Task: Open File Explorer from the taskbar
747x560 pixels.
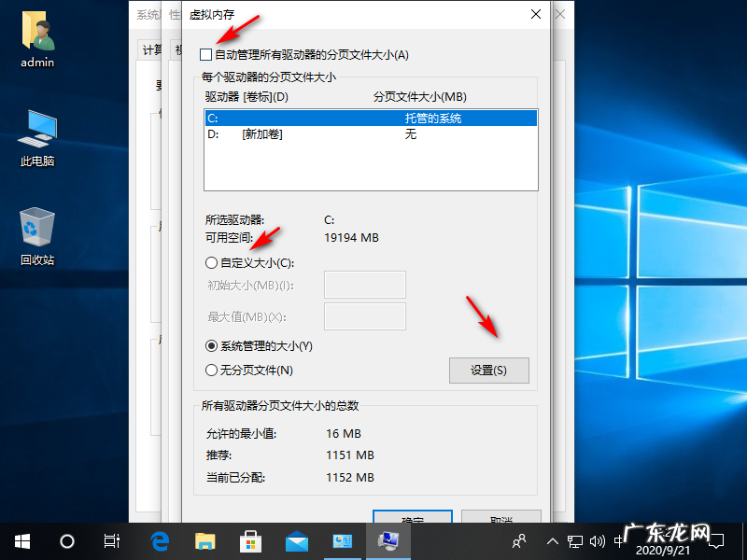Action: [x=204, y=541]
